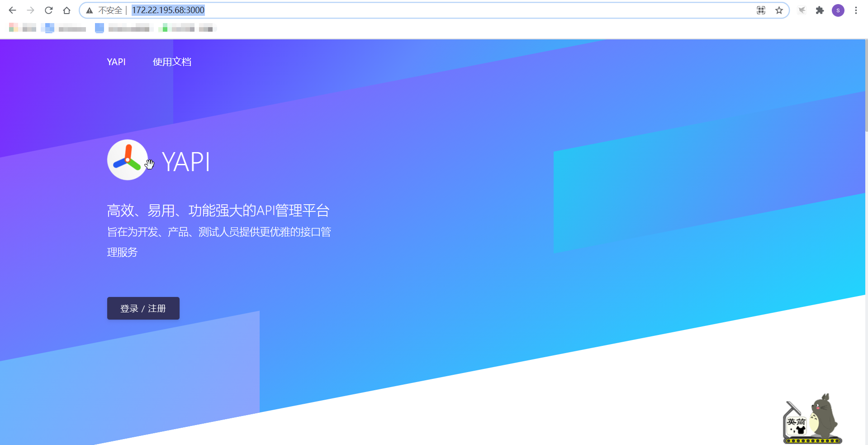Click the YAPI nav menu item
868x445 pixels.
tap(116, 62)
